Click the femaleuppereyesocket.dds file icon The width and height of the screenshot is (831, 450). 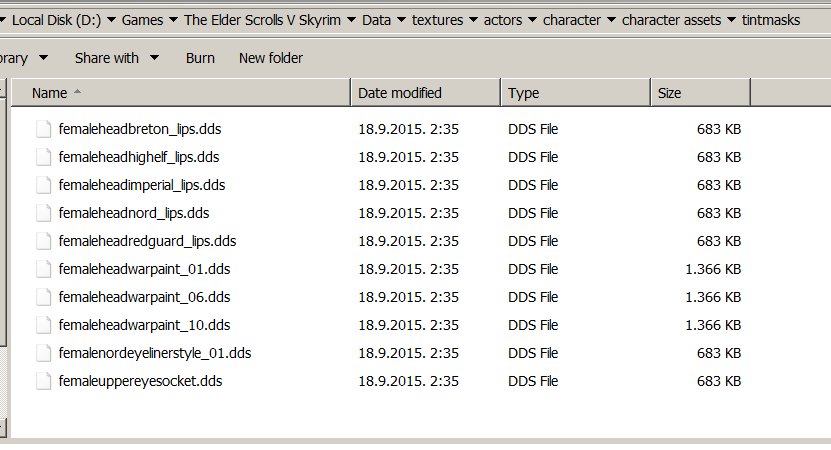(42, 381)
